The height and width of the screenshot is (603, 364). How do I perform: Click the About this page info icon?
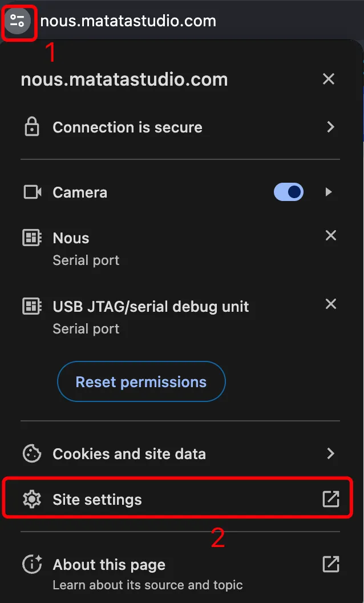(x=33, y=565)
